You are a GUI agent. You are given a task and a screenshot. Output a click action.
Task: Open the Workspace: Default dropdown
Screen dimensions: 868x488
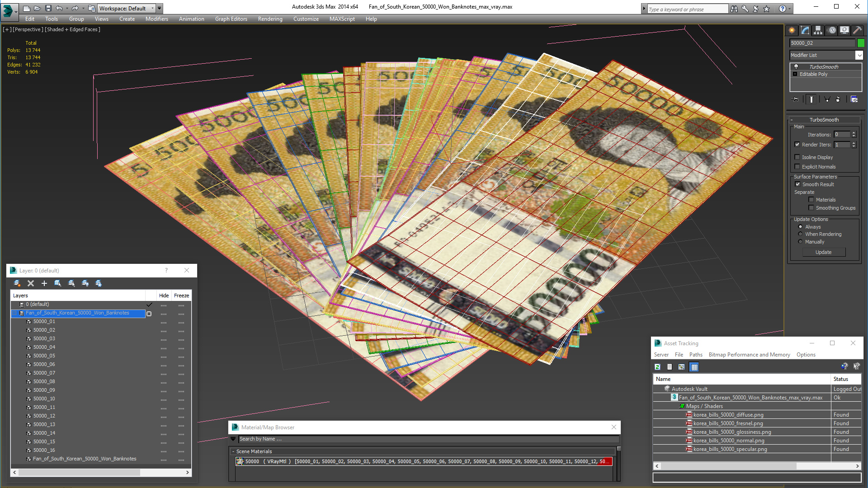[152, 8]
